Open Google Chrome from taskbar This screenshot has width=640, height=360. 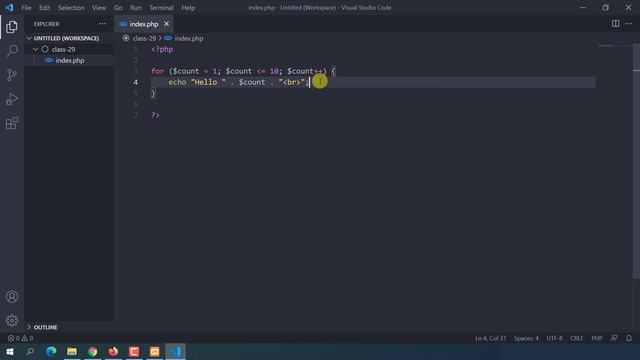click(93, 351)
